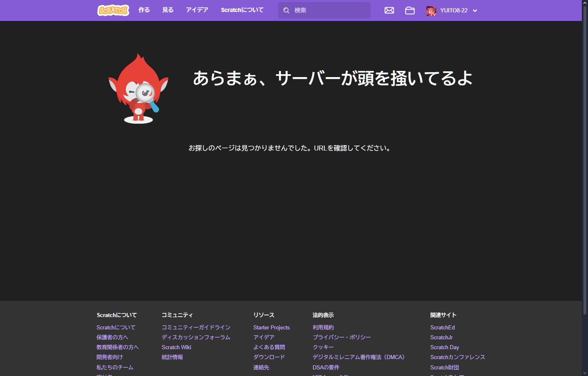Image resolution: width=588 pixels, height=376 pixels.
Task: Open the 作る menu item
Action: [144, 10]
